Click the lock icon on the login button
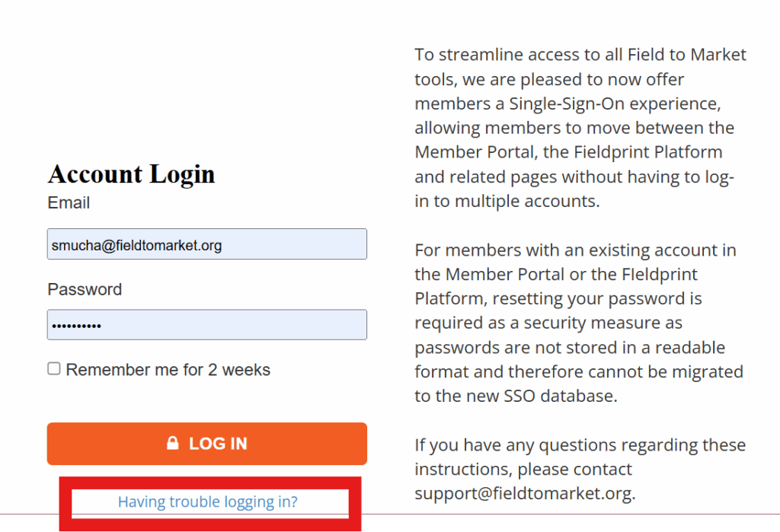 click(173, 443)
